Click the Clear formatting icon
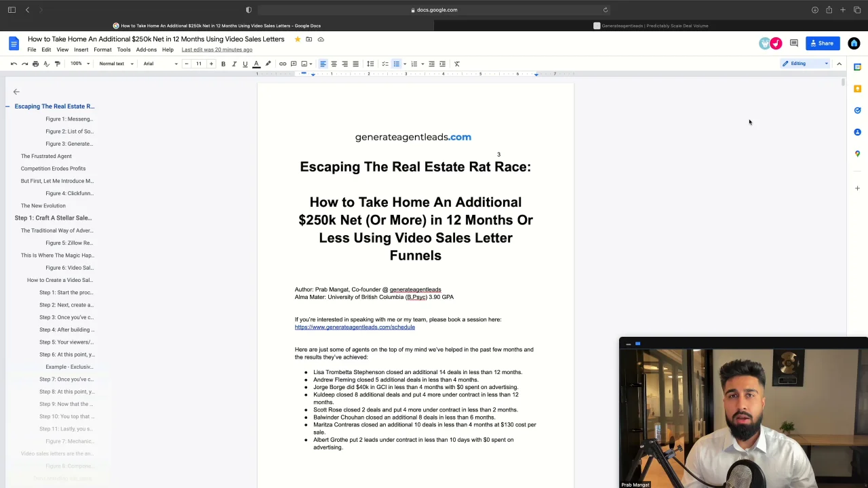The width and height of the screenshot is (868, 488). 457,64
